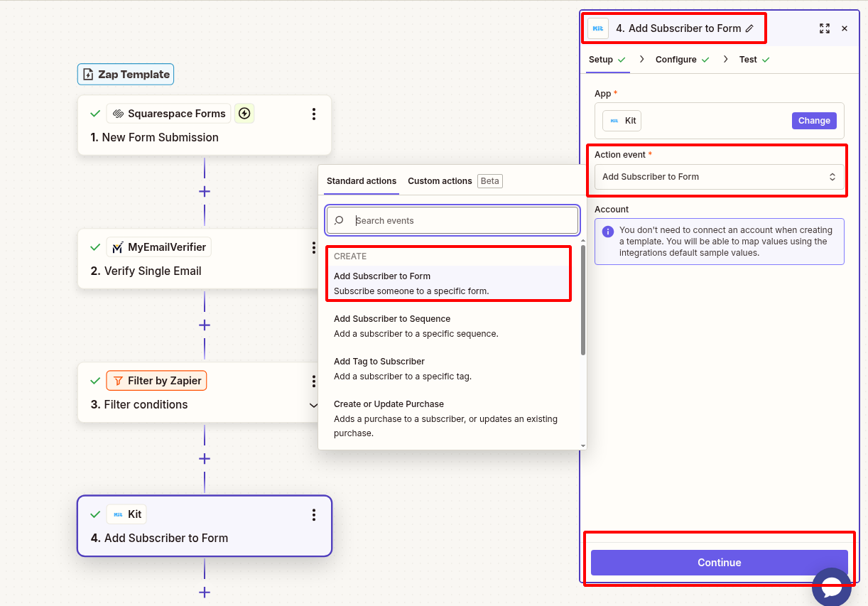Go to the Configure tab
The width and height of the screenshot is (868, 606).
(676, 60)
